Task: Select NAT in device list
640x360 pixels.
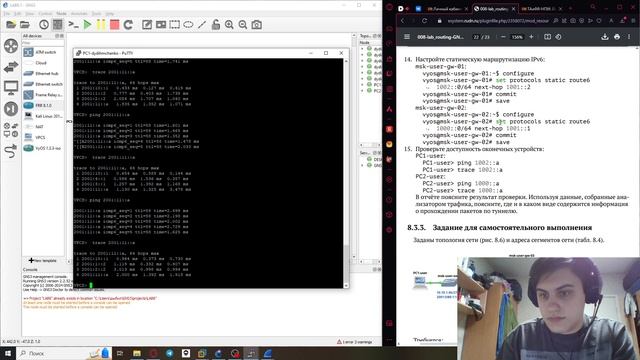Action: (x=43, y=127)
